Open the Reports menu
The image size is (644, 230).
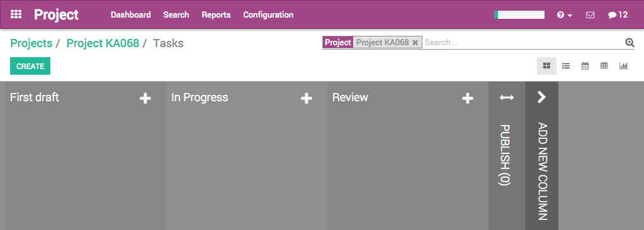[x=216, y=14]
